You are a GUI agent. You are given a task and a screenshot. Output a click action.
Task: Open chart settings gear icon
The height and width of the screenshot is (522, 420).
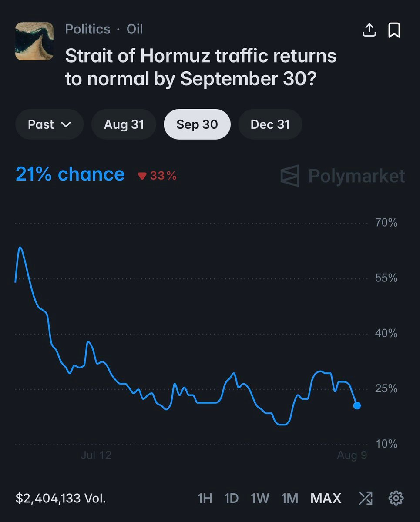click(396, 498)
